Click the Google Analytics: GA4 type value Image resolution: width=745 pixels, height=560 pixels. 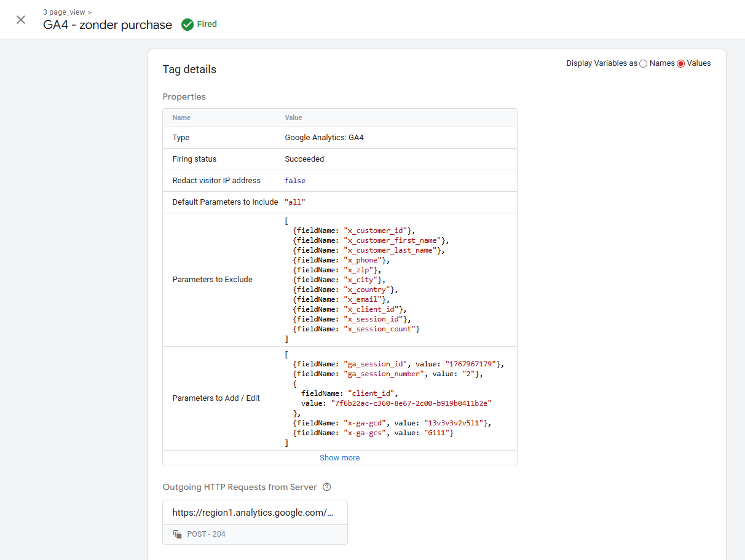coord(324,138)
